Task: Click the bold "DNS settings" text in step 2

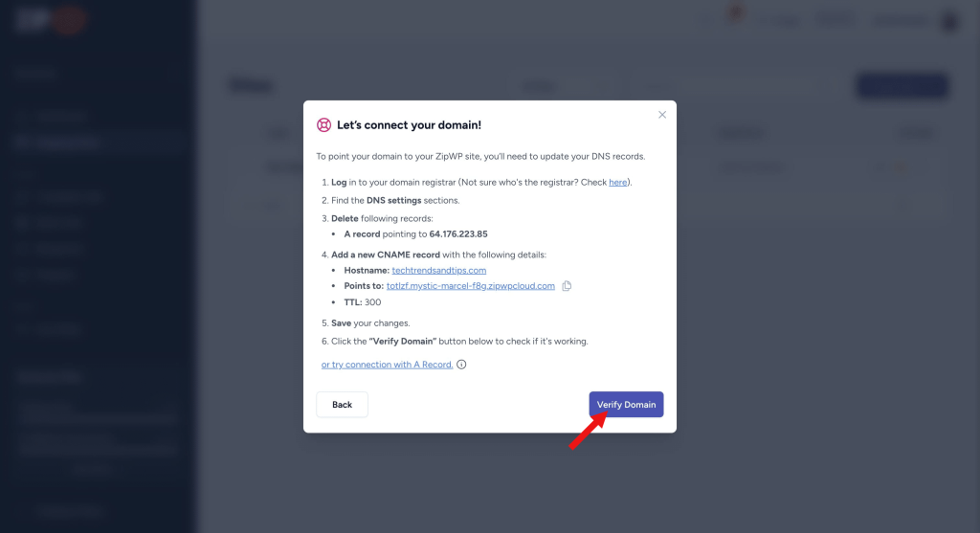Action: 393,200
